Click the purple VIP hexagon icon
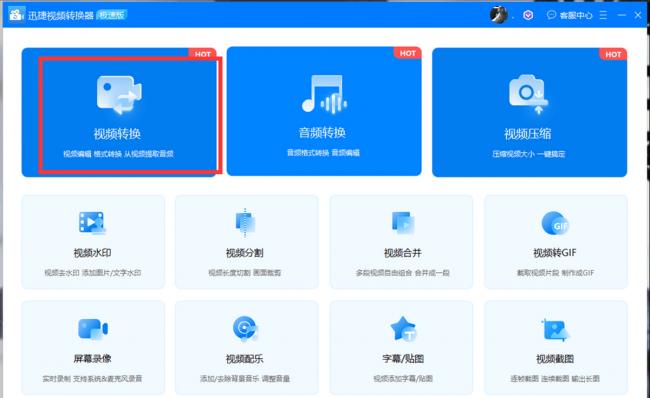The height and width of the screenshot is (398, 650). pyautogui.click(x=528, y=15)
